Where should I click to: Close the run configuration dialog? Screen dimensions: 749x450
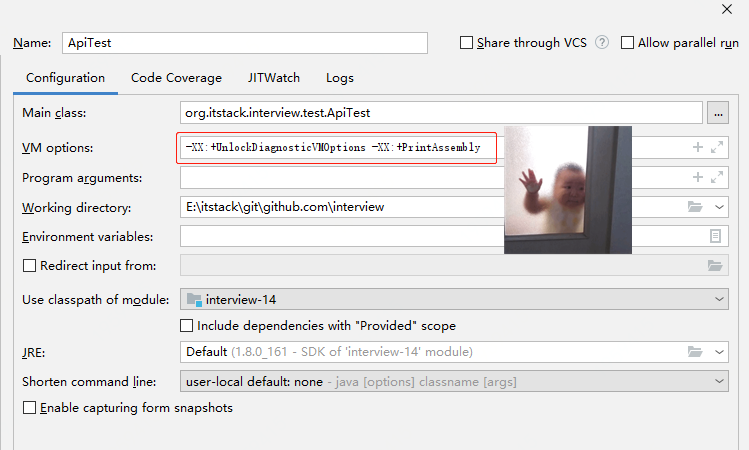[x=727, y=9]
